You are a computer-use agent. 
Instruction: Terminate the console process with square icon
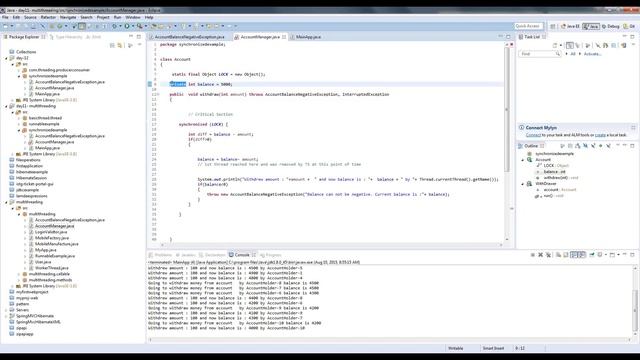pyautogui.click(x=533, y=255)
